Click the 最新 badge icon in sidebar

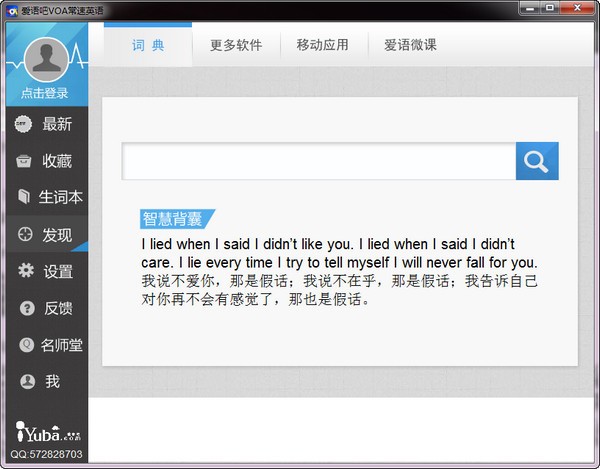[23, 124]
